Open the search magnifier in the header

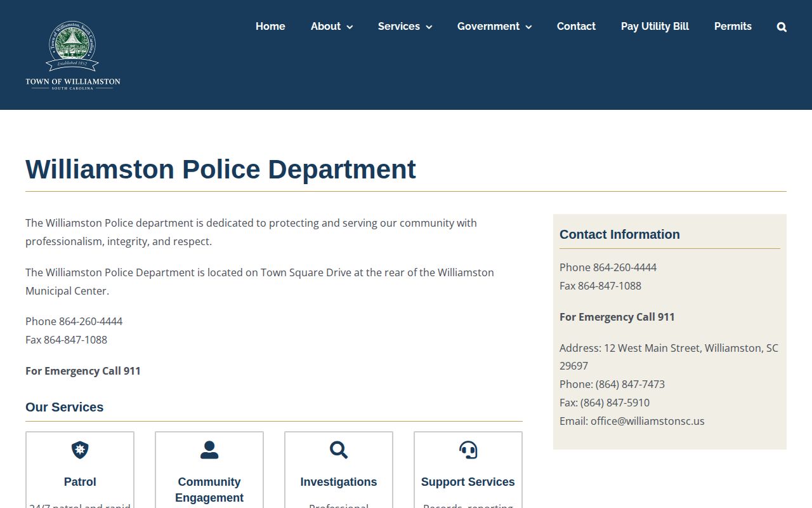click(782, 27)
